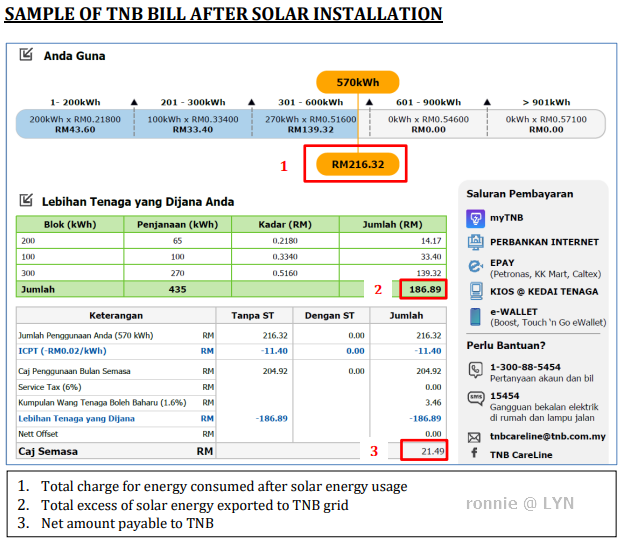Click the myTNB payment label
This screenshot has width=628, height=551.
[x=507, y=218]
